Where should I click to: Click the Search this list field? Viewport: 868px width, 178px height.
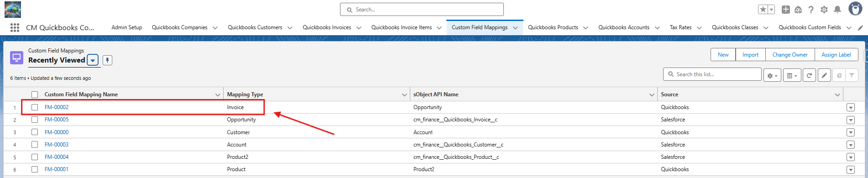pyautogui.click(x=712, y=74)
